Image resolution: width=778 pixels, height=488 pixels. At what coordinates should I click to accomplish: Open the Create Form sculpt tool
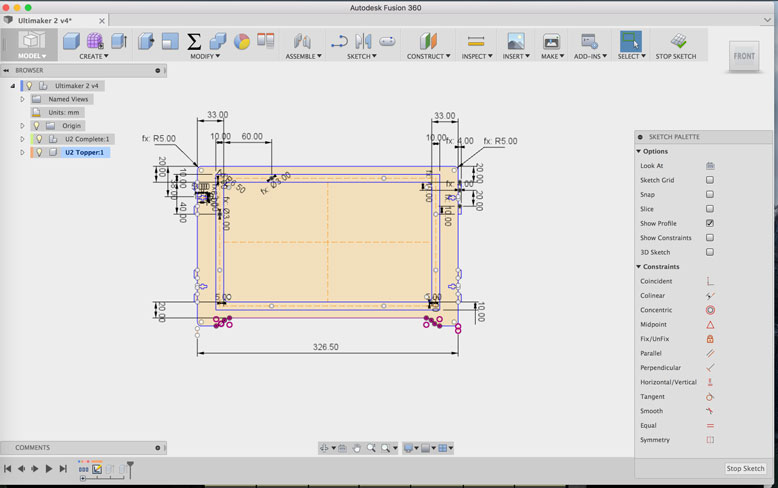click(95, 41)
